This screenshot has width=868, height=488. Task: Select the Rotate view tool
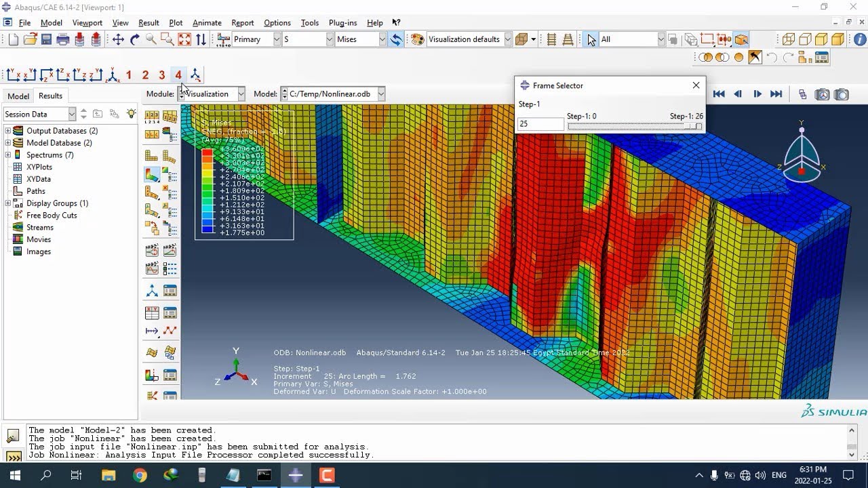[x=134, y=39]
